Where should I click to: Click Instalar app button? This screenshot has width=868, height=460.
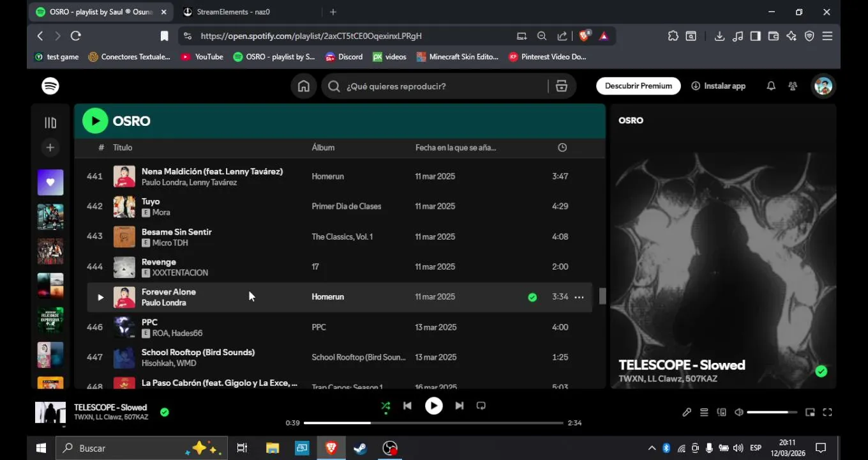718,86
